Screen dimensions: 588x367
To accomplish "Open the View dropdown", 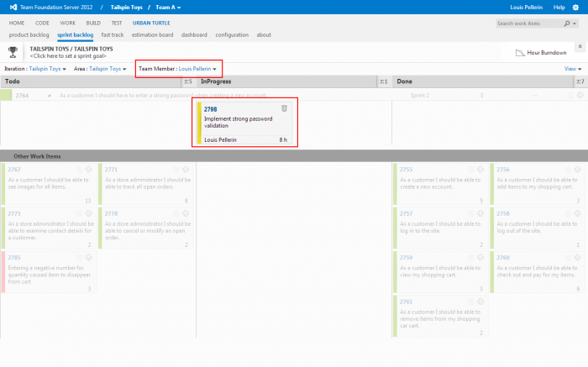I will (573, 69).
